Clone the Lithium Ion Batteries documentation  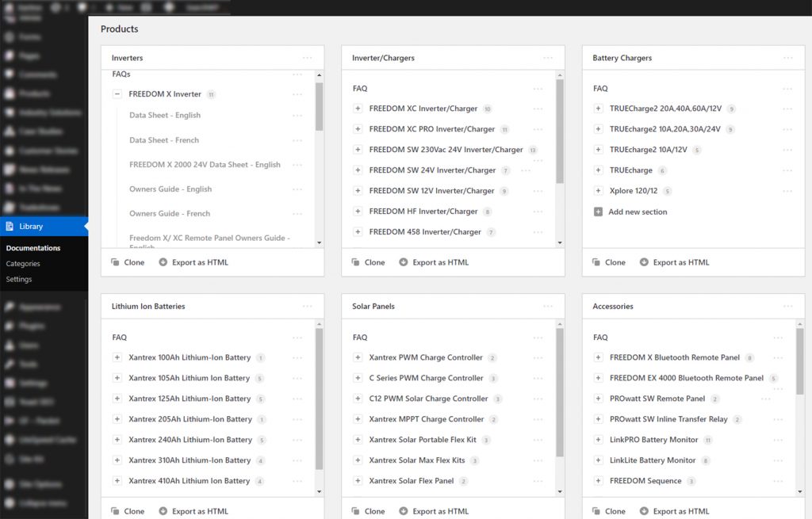[128, 511]
